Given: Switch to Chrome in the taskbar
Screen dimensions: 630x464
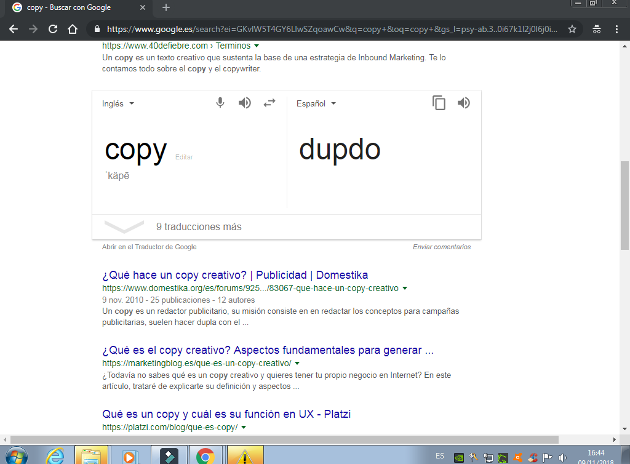Looking at the screenshot, I should 205,456.
